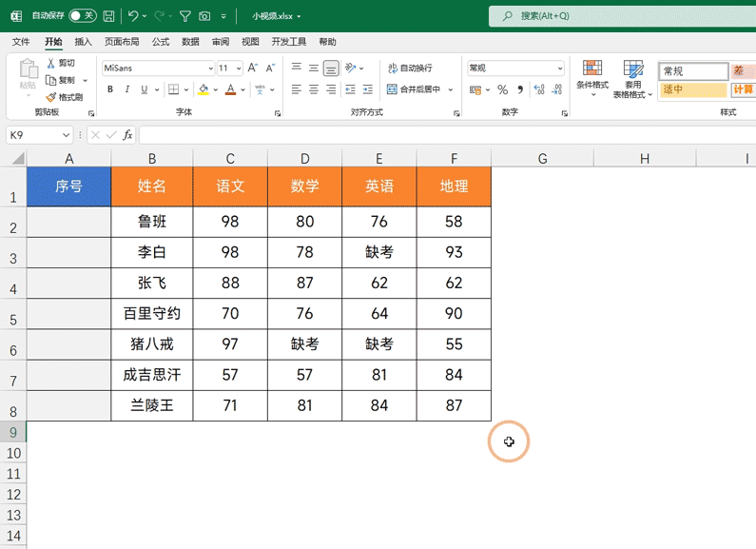The height and width of the screenshot is (549, 756).
Task: Toggle Italic formatting
Action: (127, 89)
